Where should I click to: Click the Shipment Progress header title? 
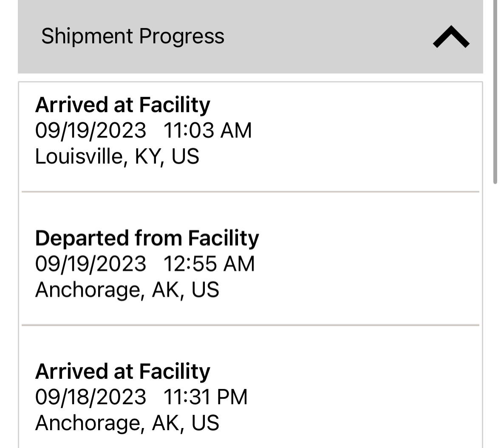[133, 36]
